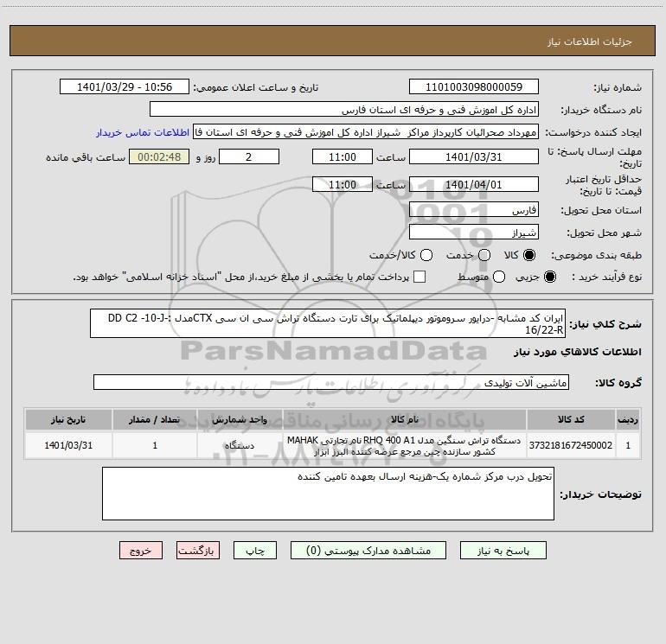Click the need date 1401/03/31 table cell

coord(68,445)
